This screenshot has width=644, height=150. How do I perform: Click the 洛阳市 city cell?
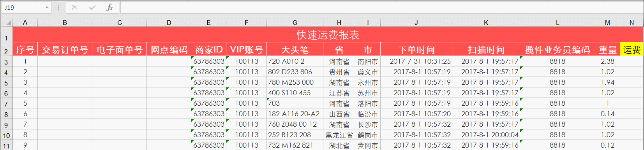368,103
